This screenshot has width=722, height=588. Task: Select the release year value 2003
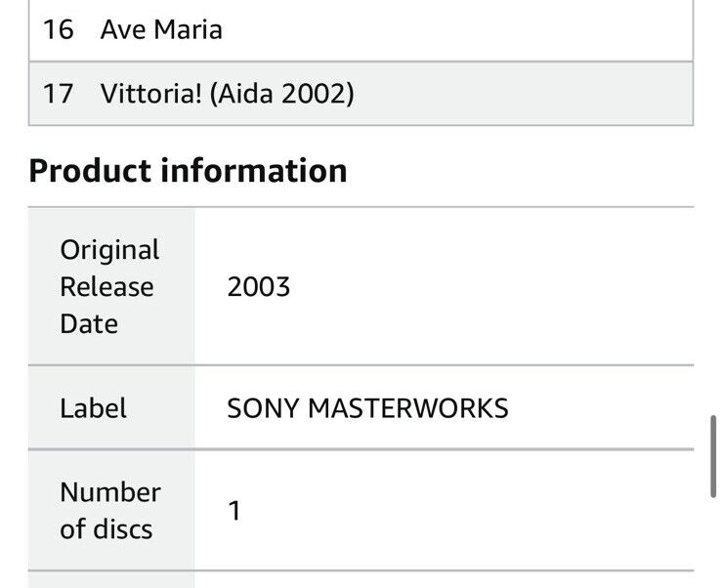[x=259, y=287]
